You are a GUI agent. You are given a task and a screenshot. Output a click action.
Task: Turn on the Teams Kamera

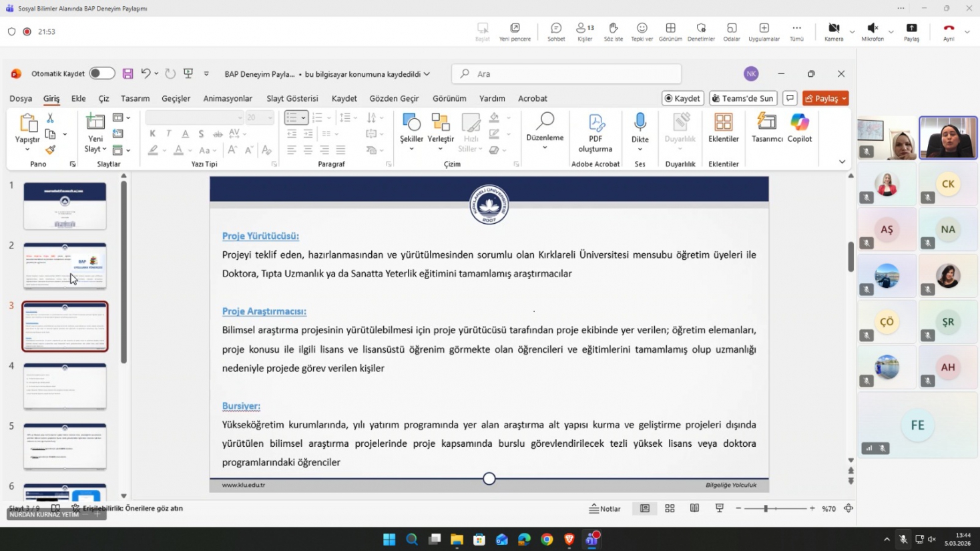pyautogui.click(x=833, y=31)
